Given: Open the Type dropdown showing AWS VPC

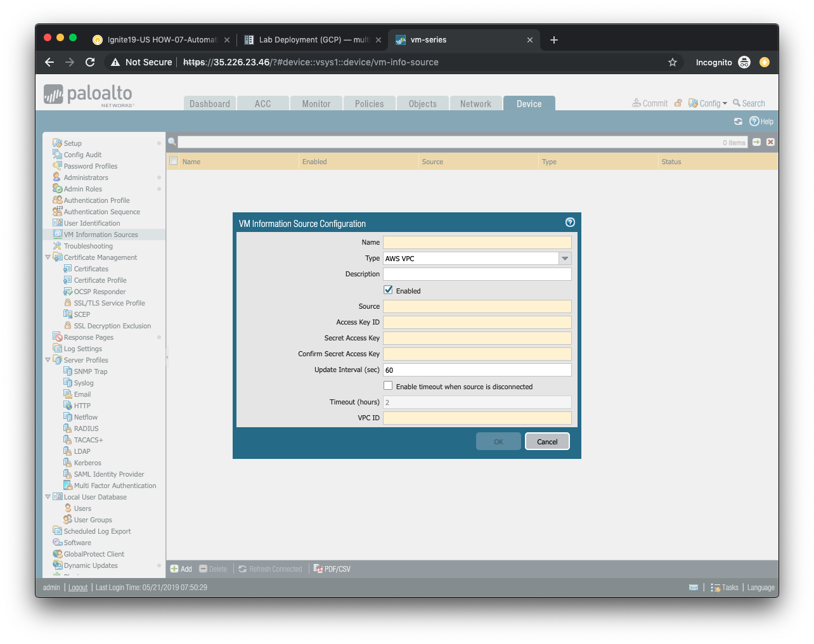Looking at the screenshot, I should [565, 259].
